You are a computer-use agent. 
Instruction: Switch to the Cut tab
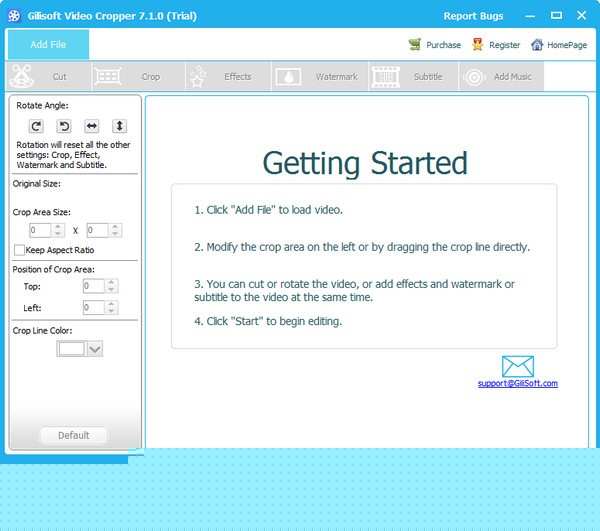point(49,77)
